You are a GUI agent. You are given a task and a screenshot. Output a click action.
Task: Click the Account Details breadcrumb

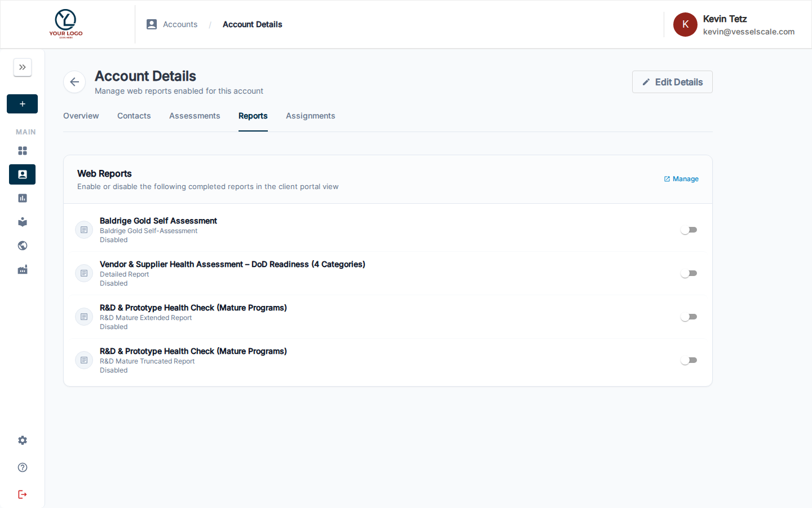point(253,24)
